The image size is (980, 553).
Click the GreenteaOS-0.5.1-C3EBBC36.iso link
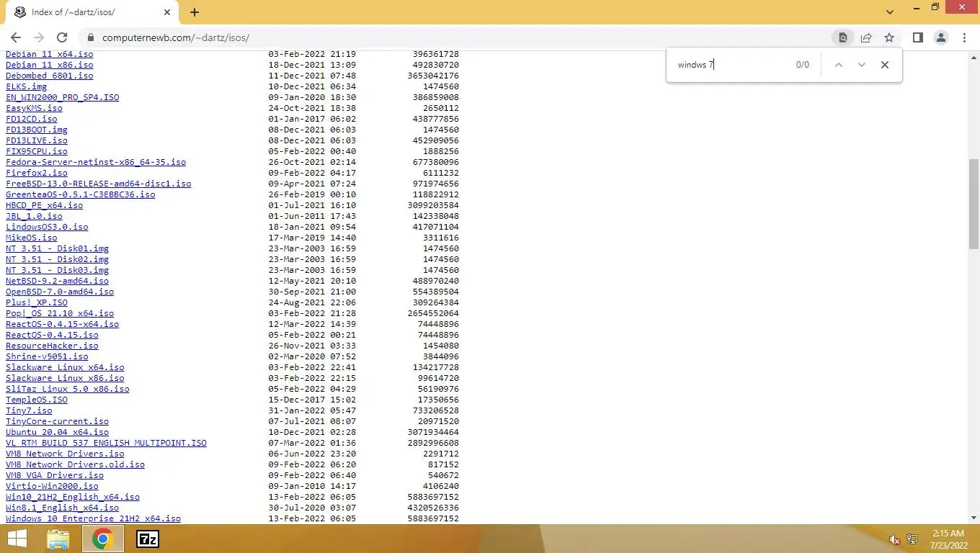click(80, 194)
